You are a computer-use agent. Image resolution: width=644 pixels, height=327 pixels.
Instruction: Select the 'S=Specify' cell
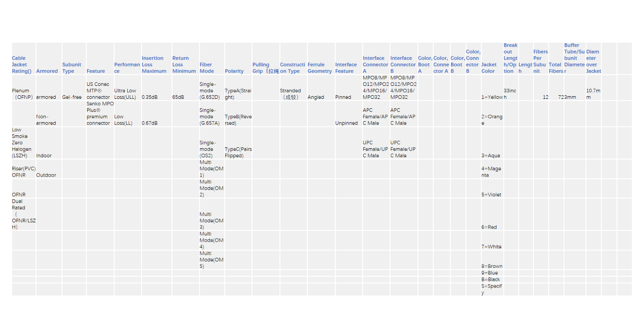coord(492,289)
